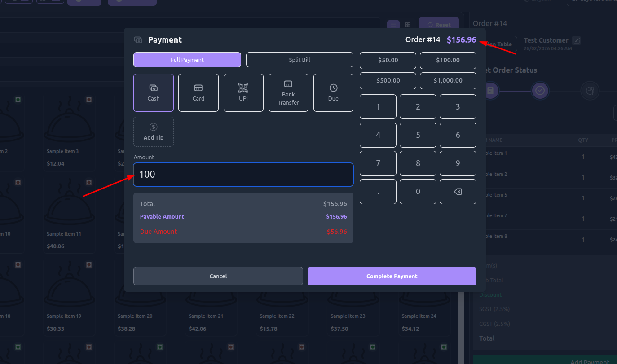
Task: Tap keypad digit 8
Action: coord(418,163)
